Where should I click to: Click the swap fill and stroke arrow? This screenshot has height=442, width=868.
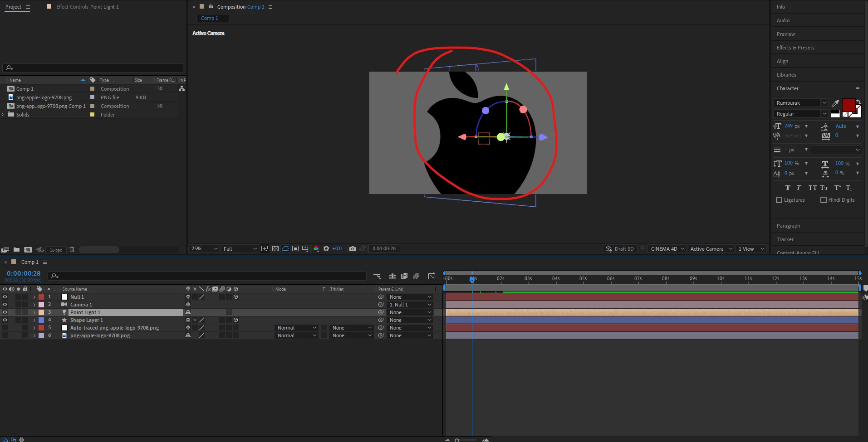[x=858, y=102]
